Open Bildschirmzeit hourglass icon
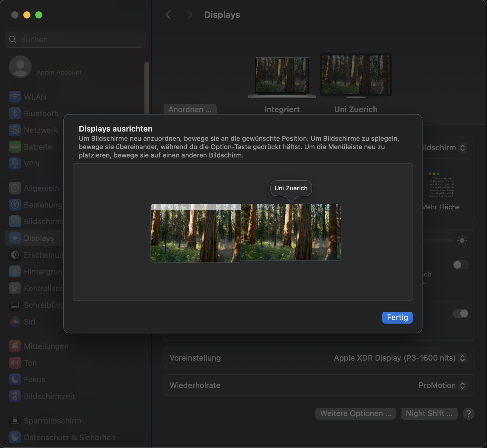Viewport: 487px width, 448px height. pos(15,396)
